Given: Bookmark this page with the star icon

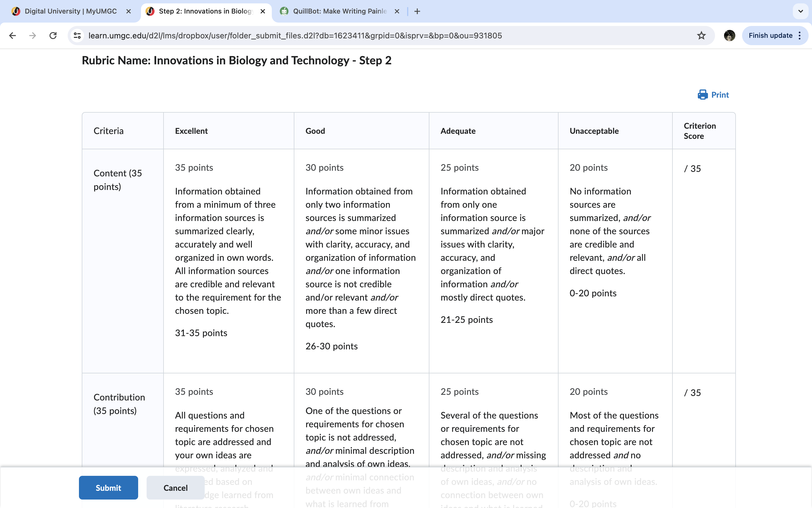Looking at the screenshot, I should tap(701, 36).
